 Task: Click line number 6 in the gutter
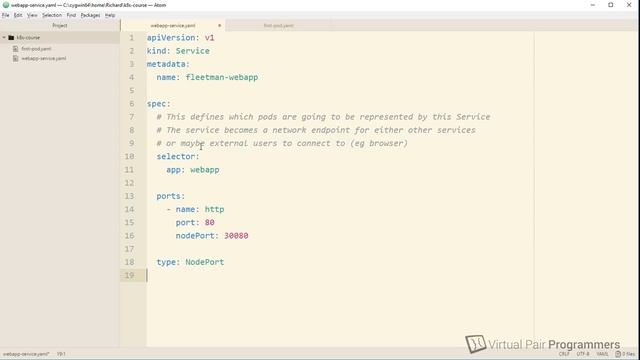click(x=131, y=104)
